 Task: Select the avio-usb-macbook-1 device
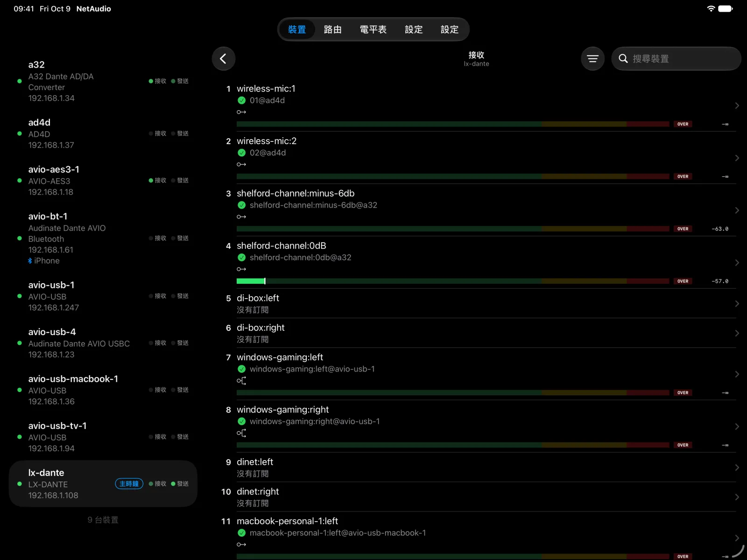point(103,390)
